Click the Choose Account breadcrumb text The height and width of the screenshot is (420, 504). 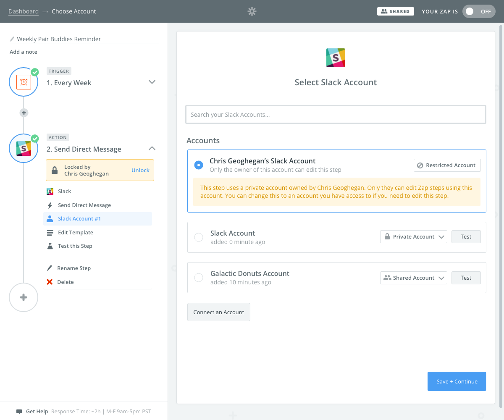74,11
